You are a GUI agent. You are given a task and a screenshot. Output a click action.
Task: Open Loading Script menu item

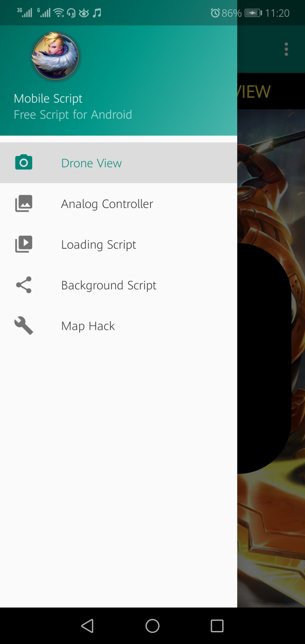[119, 244]
